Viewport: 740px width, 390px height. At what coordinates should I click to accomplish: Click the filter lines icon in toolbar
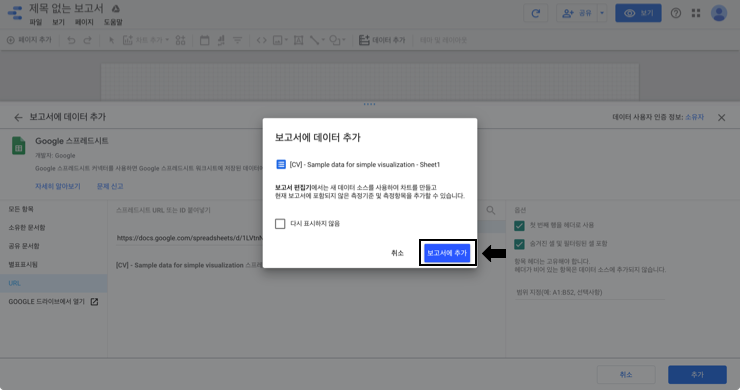click(x=237, y=41)
